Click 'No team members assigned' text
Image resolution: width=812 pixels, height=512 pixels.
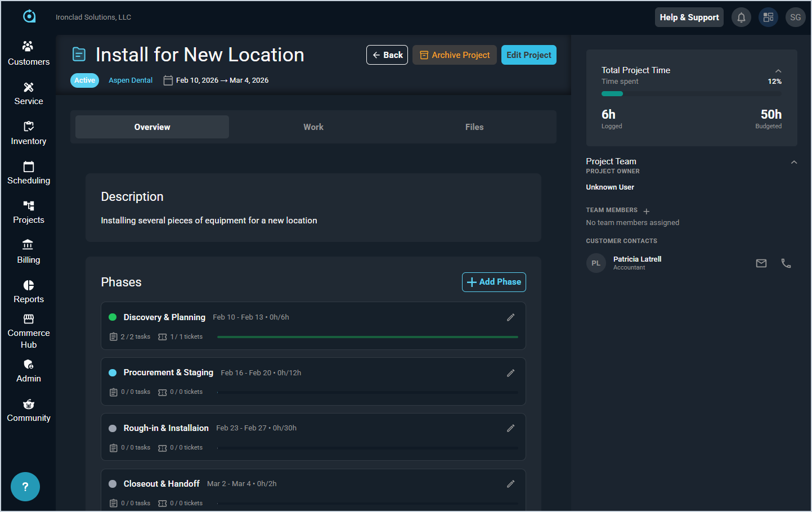point(632,223)
